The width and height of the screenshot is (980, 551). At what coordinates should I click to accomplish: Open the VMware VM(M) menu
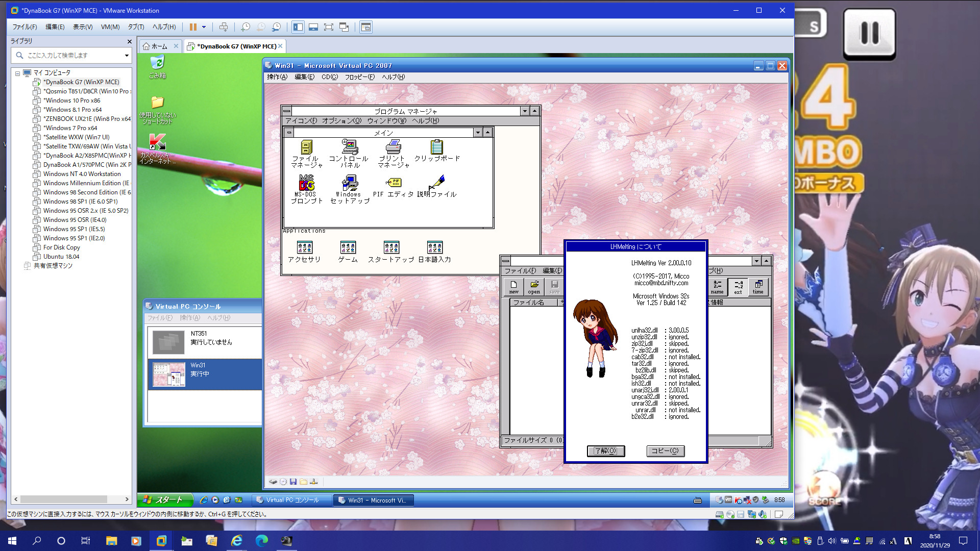pyautogui.click(x=110, y=27)
